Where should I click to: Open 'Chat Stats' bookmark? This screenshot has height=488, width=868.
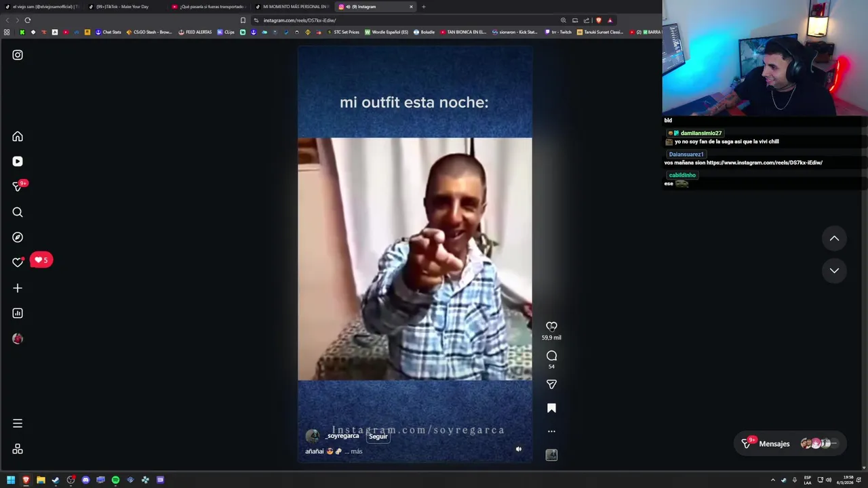[x=108, y=32]
